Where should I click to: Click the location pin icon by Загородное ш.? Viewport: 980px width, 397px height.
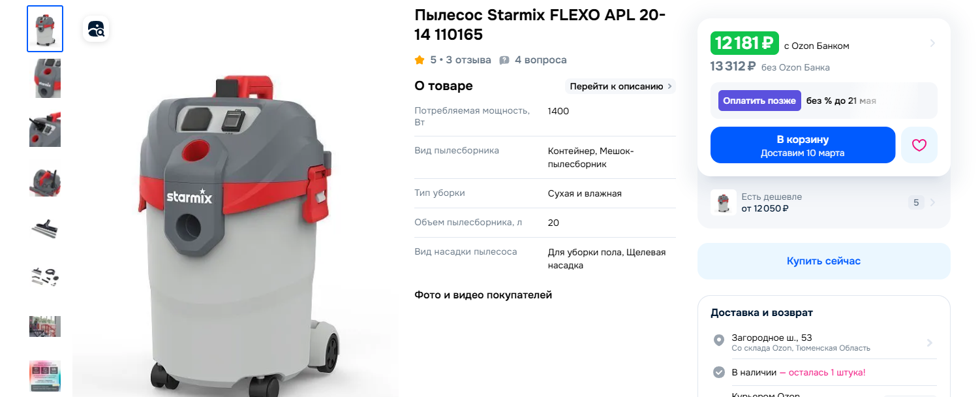point(719,341)
